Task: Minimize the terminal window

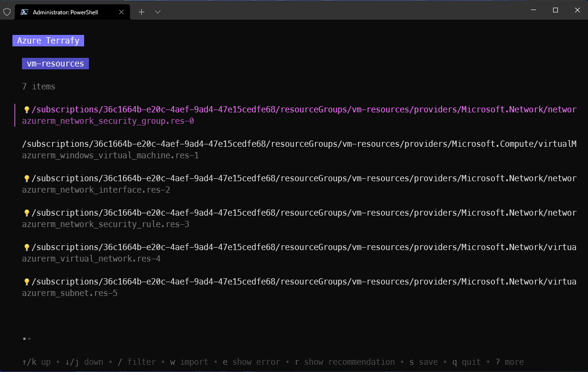Action: (533, 10)
